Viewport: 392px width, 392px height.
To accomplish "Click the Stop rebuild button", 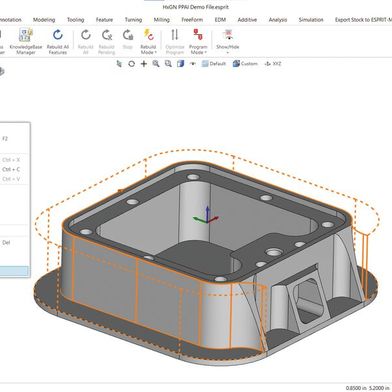I will pyautogui.click(x=127, y=39).
